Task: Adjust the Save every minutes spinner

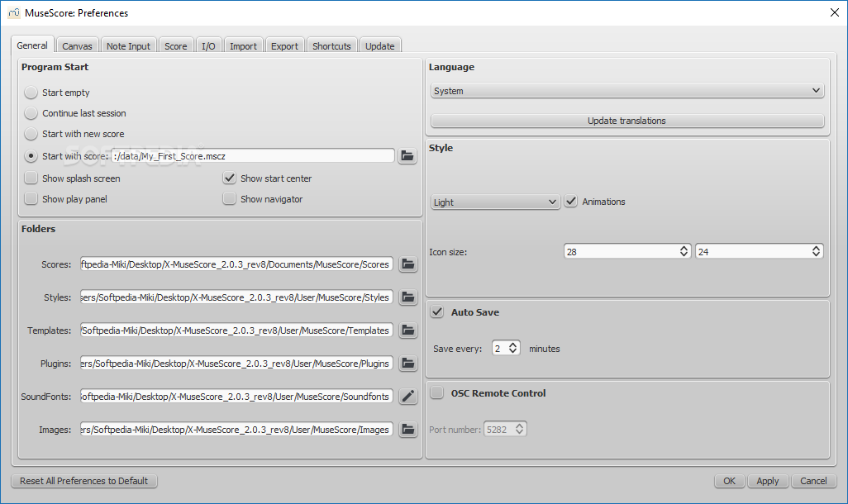Action: [x=512, y=348]
